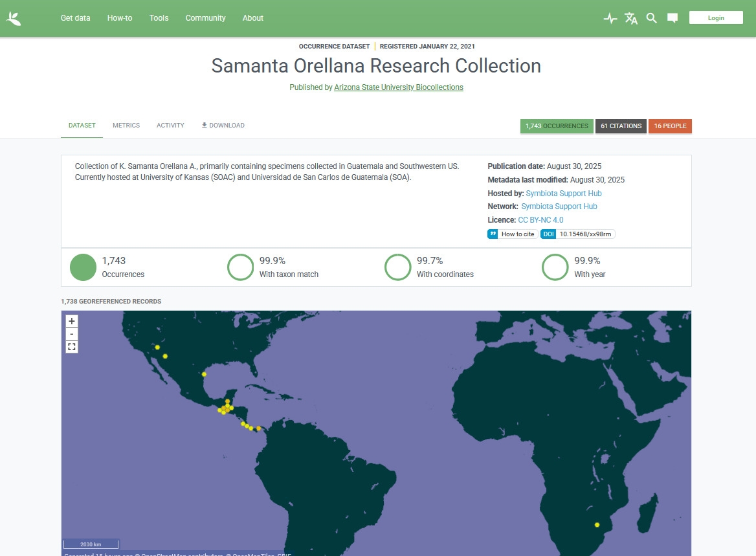
Task: Open the Tools menu
Action: (x=159, y=18)
